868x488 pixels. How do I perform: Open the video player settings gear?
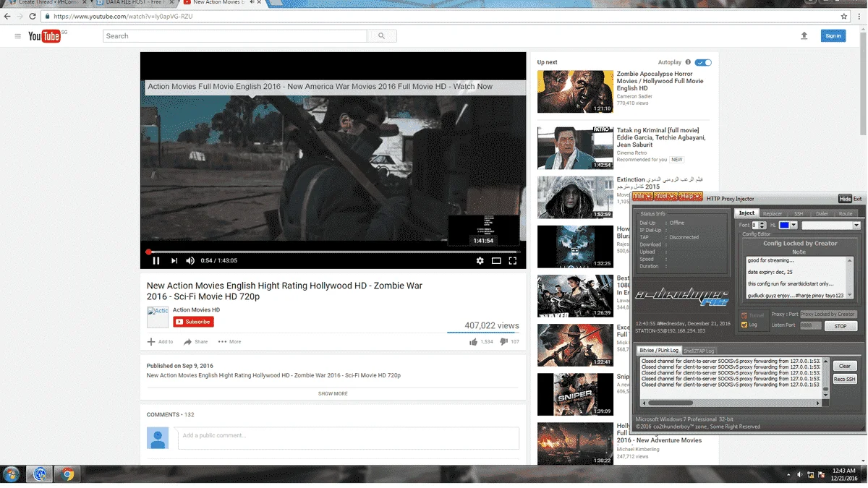pyautogui.click(x=480, y=260)
